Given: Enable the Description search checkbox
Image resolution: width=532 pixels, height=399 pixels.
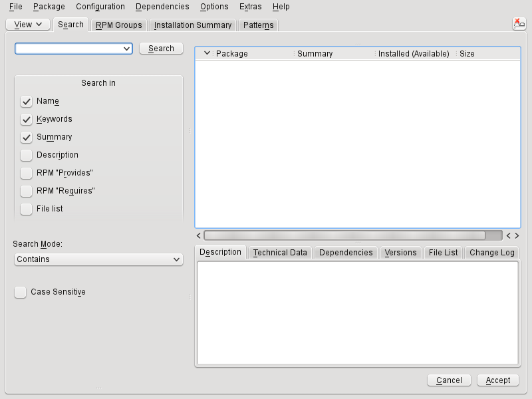Looking at the screenshot, I should [x=27, y=155].
